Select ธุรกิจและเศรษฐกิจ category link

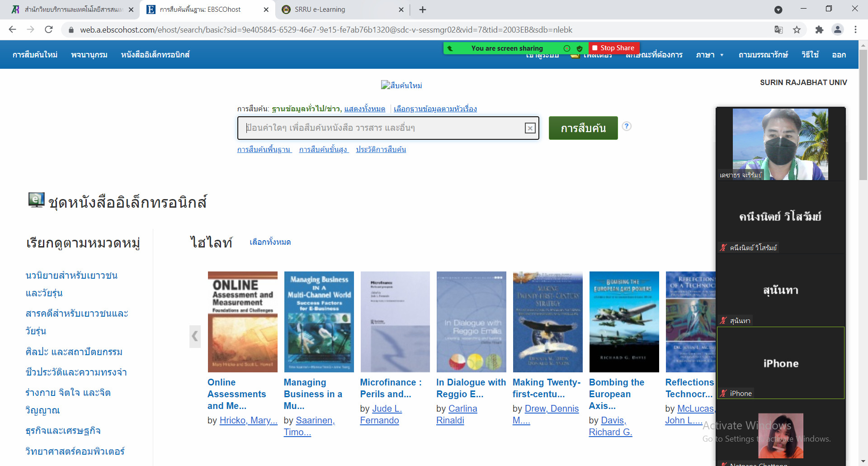point(63,431)
